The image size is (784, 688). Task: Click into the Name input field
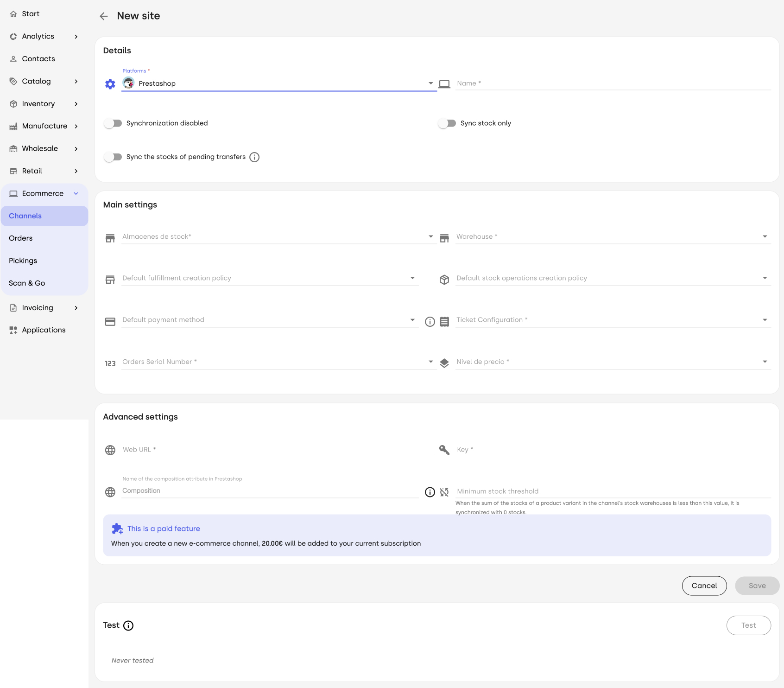tap(613, 83)
